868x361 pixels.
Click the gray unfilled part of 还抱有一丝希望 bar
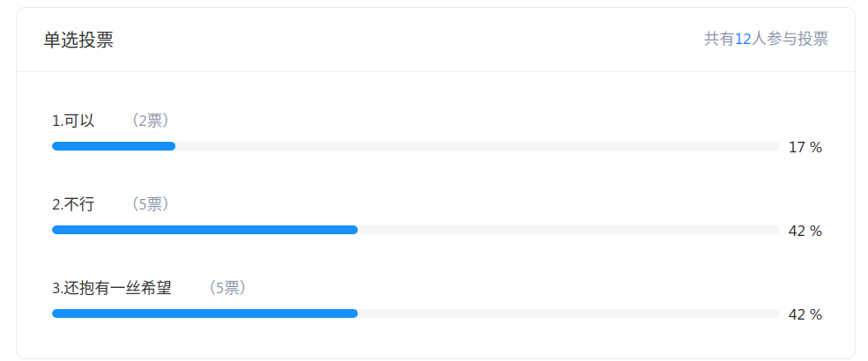[x=568, y=313]
